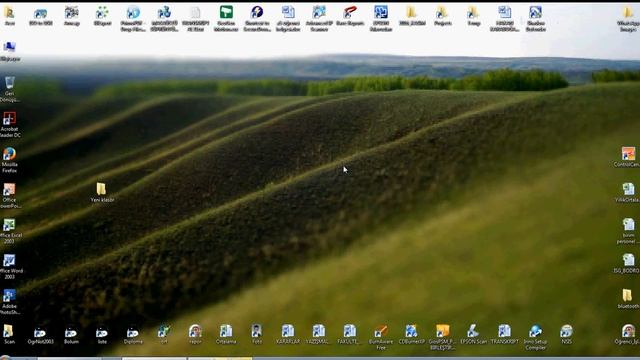Select the Yeni klasör folder

pos(102,192)
